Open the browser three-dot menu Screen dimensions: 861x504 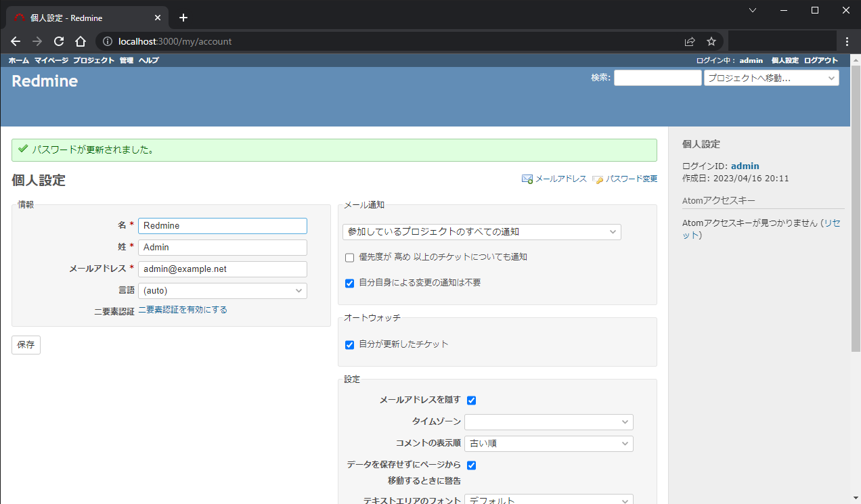coord(847,41)
